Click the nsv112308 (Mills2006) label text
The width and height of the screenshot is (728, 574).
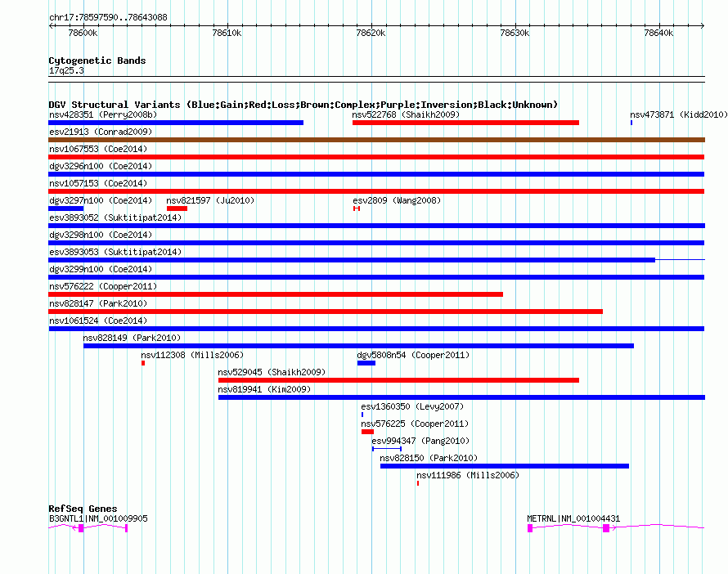[x=192, y=355]
